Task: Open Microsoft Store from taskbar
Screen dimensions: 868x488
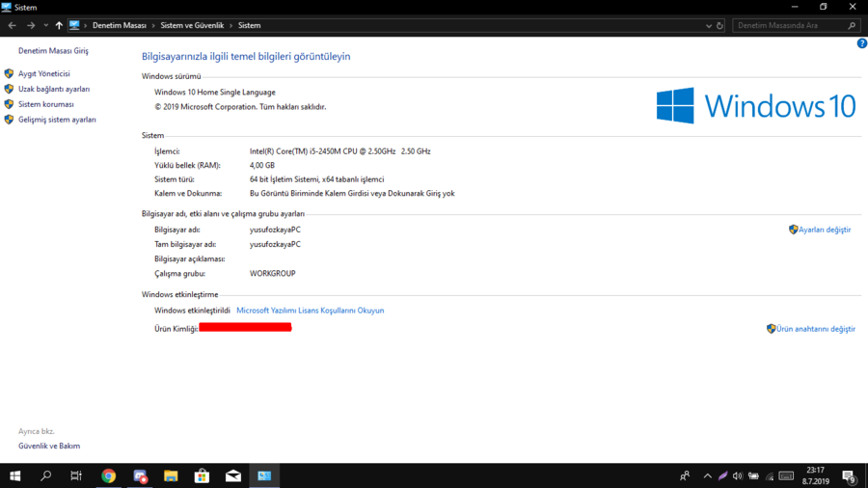Action: [x=203, y=475]
